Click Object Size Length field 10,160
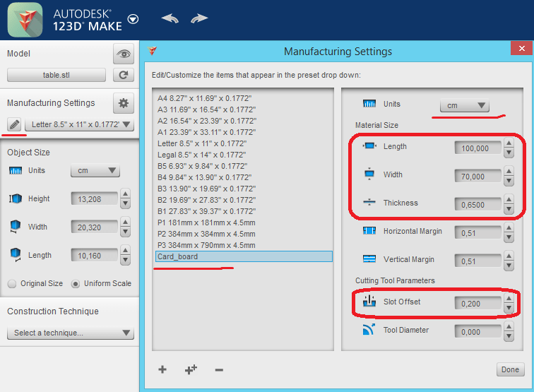The image size is (534, 392). [x=95, y=256]
